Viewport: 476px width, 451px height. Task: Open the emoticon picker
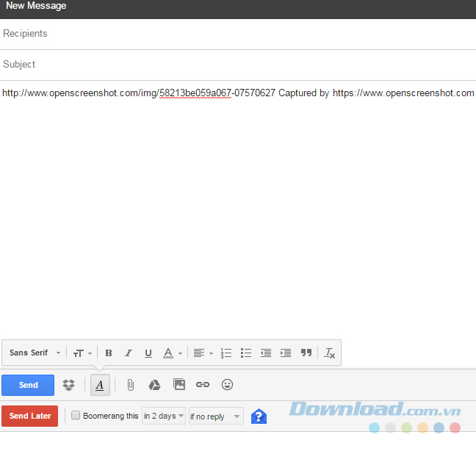227,385
